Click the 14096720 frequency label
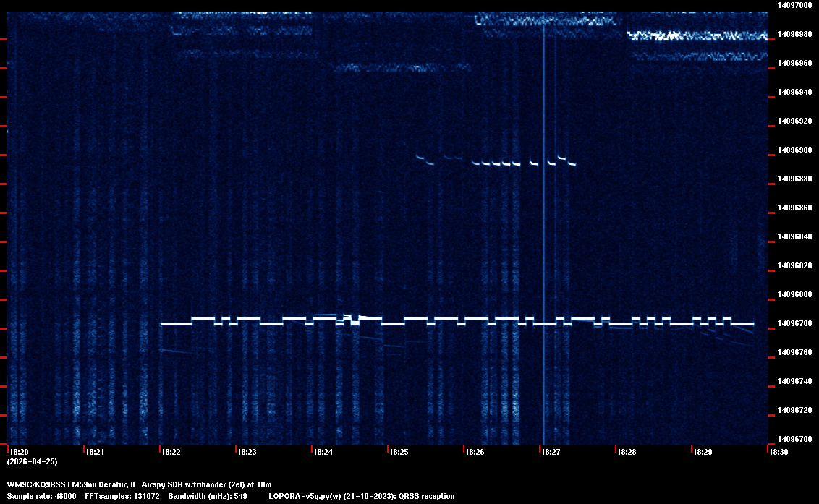Screen dimensions: 819x504 794,410
